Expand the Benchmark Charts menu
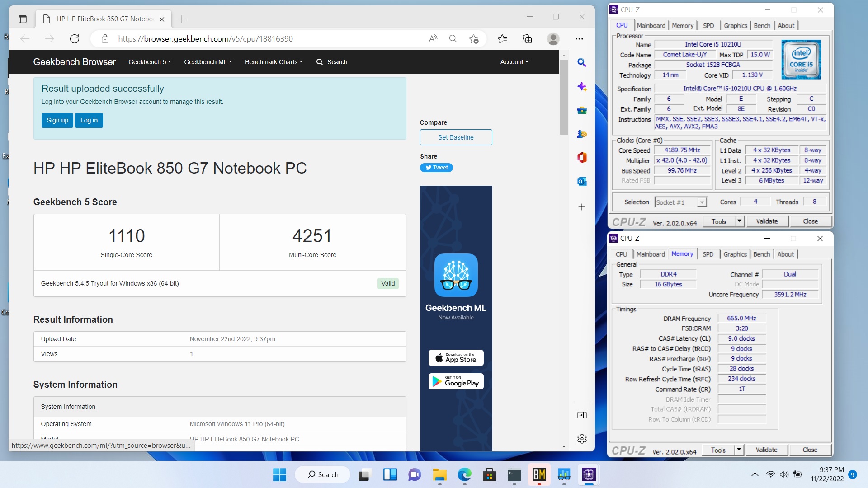The image size is (868, 488). click(x=274, y=62)
